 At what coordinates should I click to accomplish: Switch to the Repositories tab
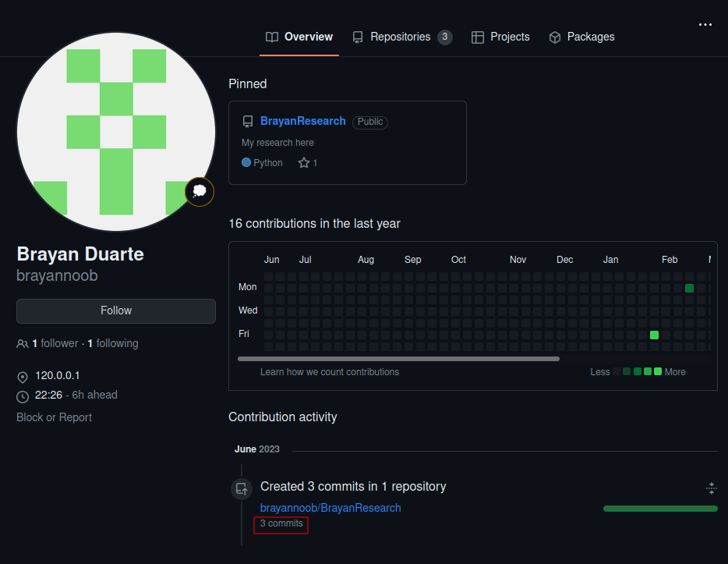(402, 37)
